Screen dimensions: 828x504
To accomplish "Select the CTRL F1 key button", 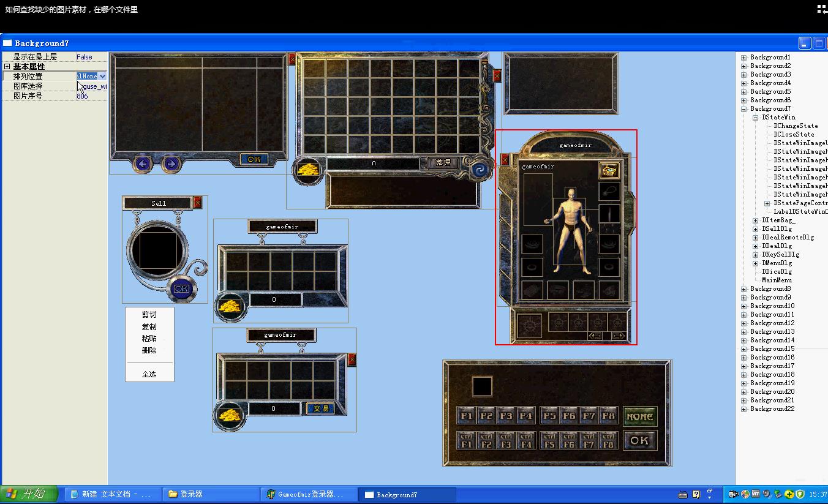I will [x=467, y=441].
